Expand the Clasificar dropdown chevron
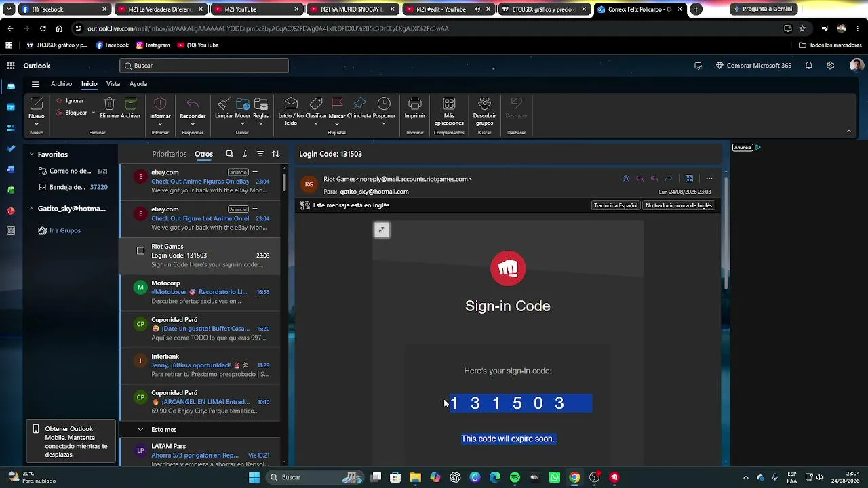This screenshot has width=868, height=488. point(316,124)
